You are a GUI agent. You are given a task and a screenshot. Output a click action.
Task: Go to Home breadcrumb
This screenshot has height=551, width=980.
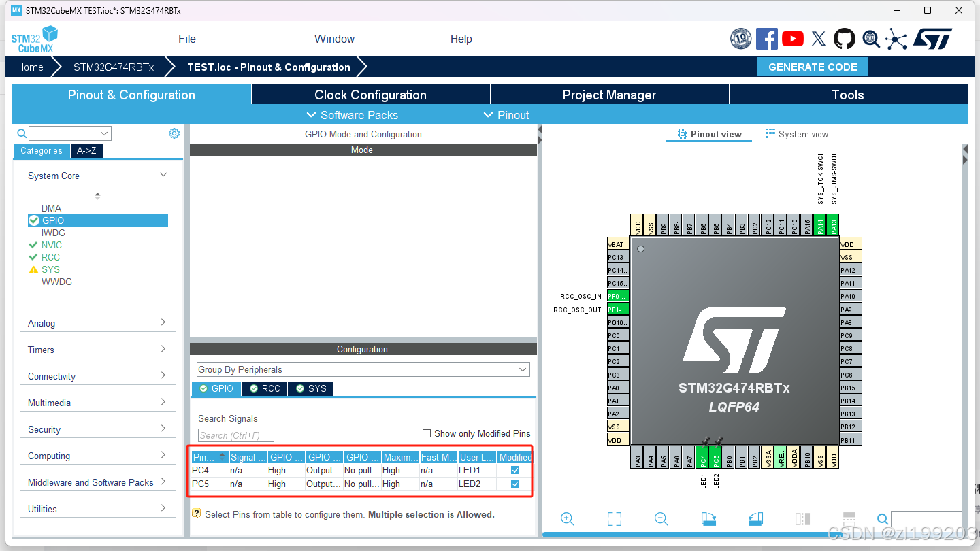(x=30, y=67)
